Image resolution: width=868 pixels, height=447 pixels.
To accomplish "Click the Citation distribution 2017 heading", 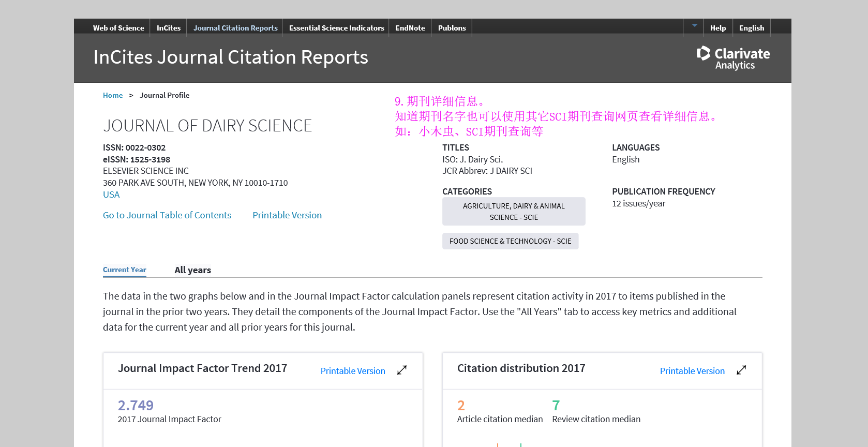I will tap(521, 368).
